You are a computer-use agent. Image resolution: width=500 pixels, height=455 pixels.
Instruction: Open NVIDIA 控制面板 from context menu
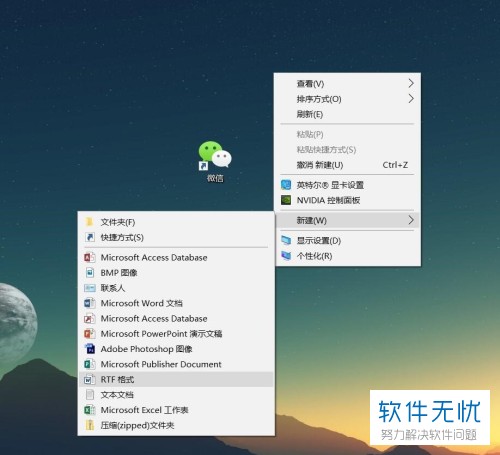[347, 200]
